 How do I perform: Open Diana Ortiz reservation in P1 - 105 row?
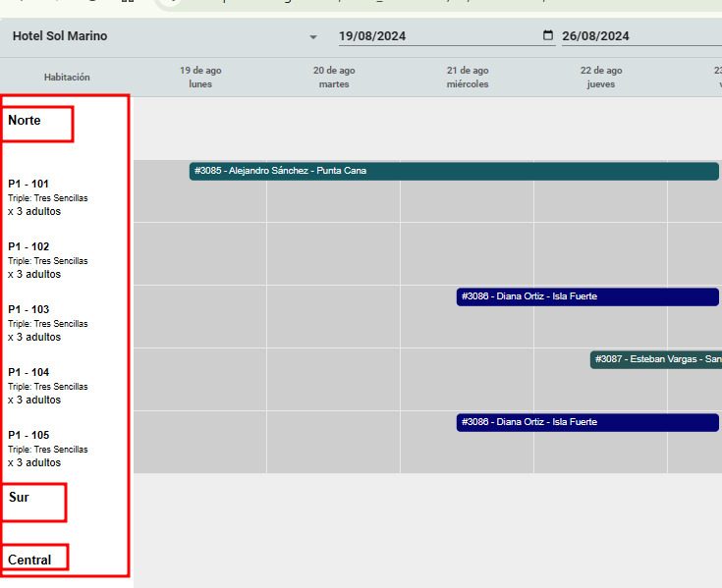587,422
